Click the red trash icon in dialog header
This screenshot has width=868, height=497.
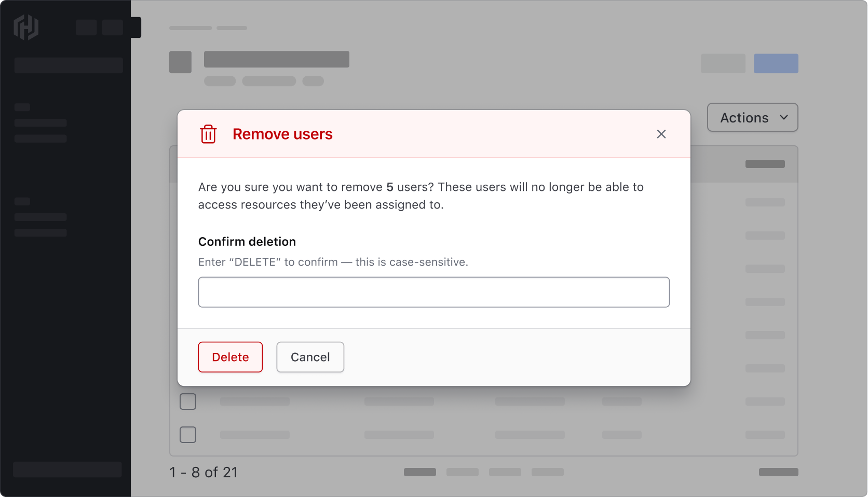[208, 134]
